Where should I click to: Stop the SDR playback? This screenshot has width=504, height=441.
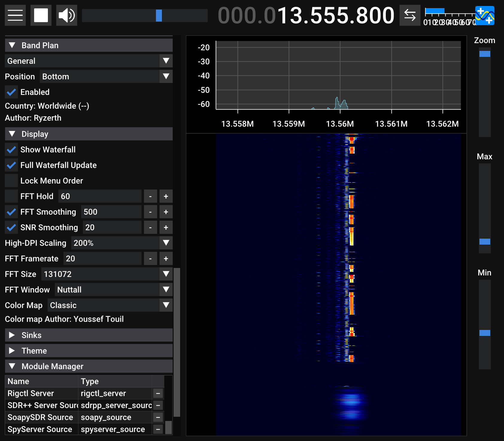tap(41, 15)
